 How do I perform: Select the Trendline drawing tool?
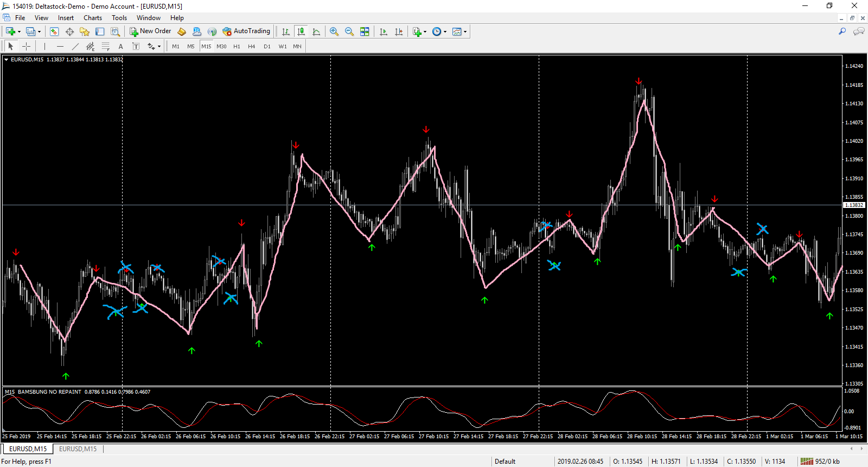coord(75,46)
